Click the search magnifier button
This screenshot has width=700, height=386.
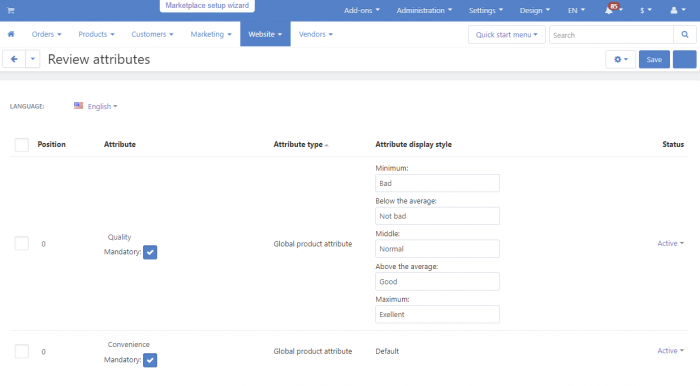pos(685,34)
